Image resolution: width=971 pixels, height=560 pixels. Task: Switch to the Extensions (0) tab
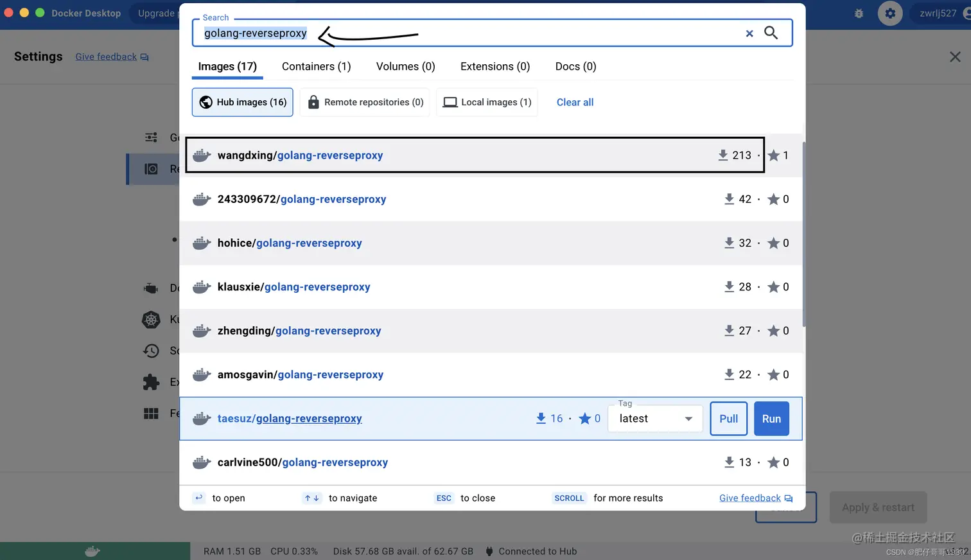[x=495, y=67]
